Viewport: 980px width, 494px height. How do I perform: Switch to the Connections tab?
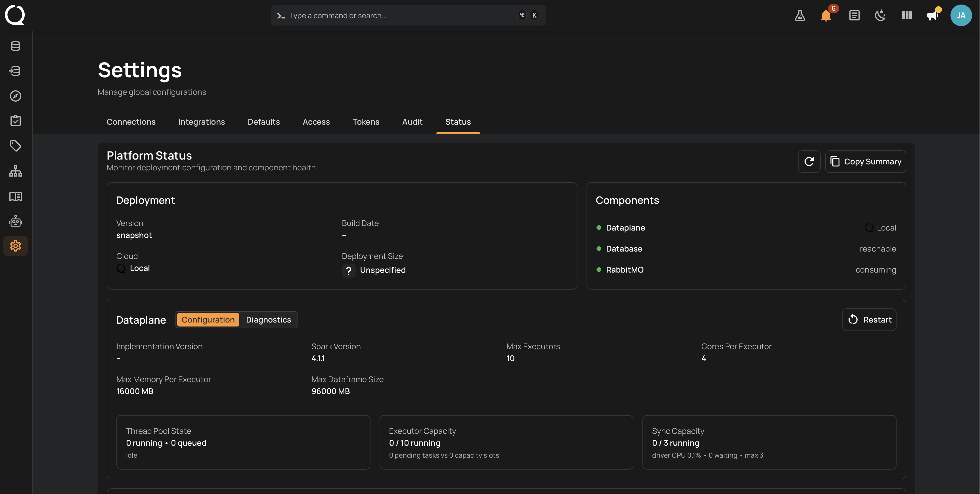coord(131,122)
